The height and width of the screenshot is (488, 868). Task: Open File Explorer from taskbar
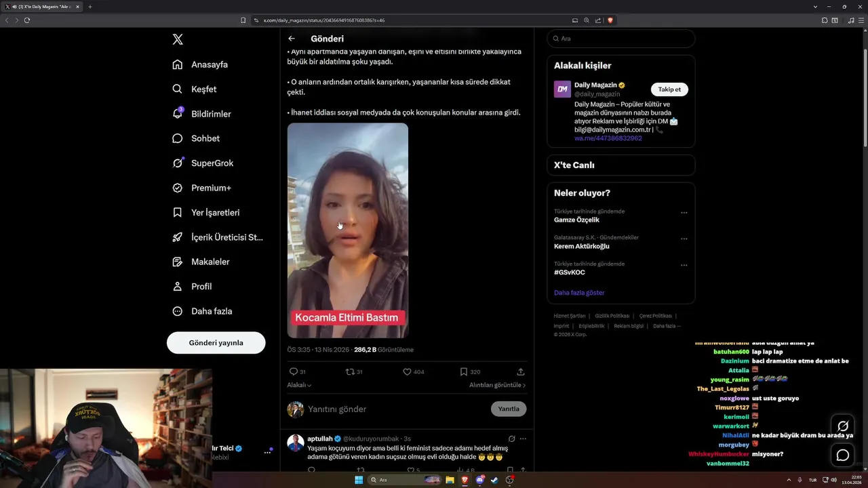point(450,480)
